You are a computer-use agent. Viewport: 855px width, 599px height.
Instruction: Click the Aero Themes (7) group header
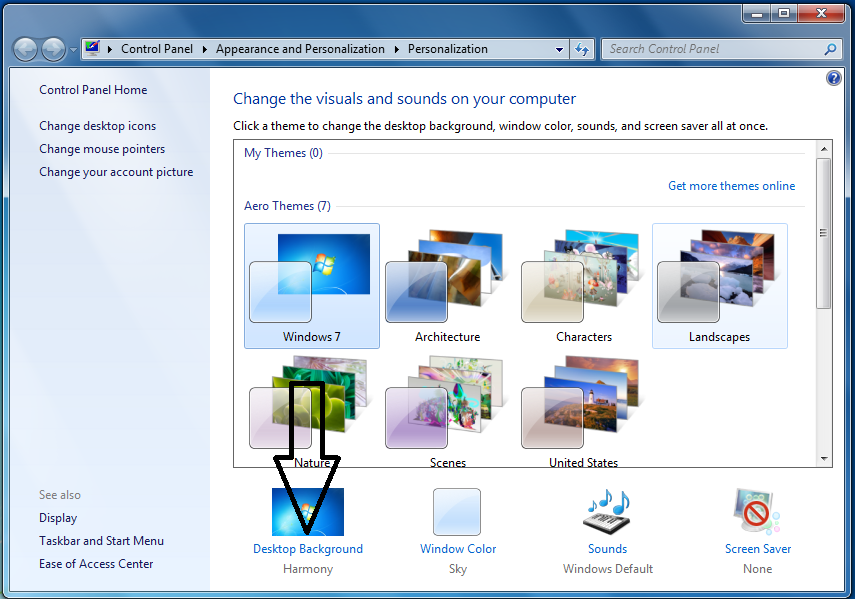click(287, 206)
